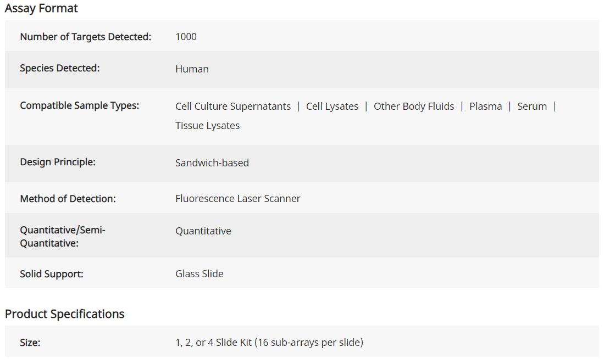
Task: Click the Product Specifications section heading
Action: click(64, 314)
